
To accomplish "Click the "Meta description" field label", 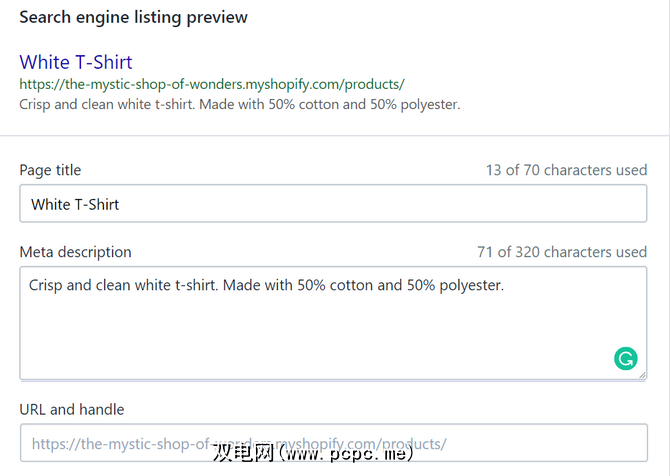I will point(75,252).
